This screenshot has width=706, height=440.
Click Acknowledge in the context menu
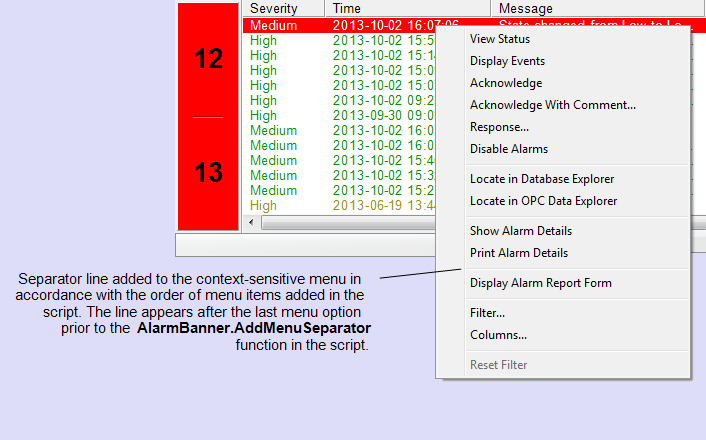point(506,83)
